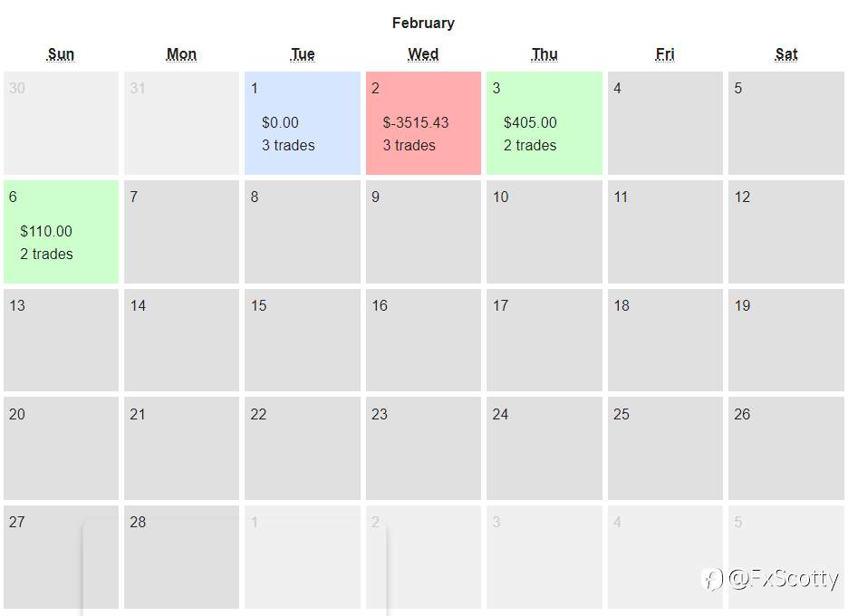Click the Wed column header
The image size is (848, 616).
pos(423,54)
